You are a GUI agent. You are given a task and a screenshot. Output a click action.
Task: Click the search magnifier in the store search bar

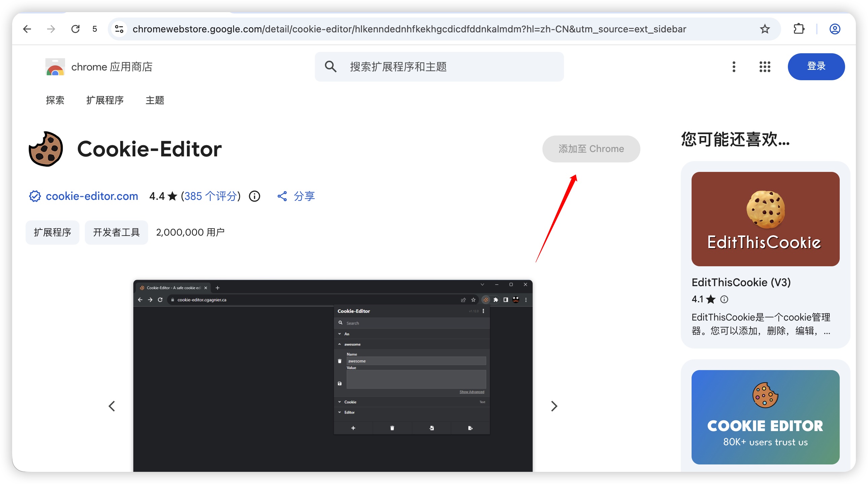tap(331, 66)
